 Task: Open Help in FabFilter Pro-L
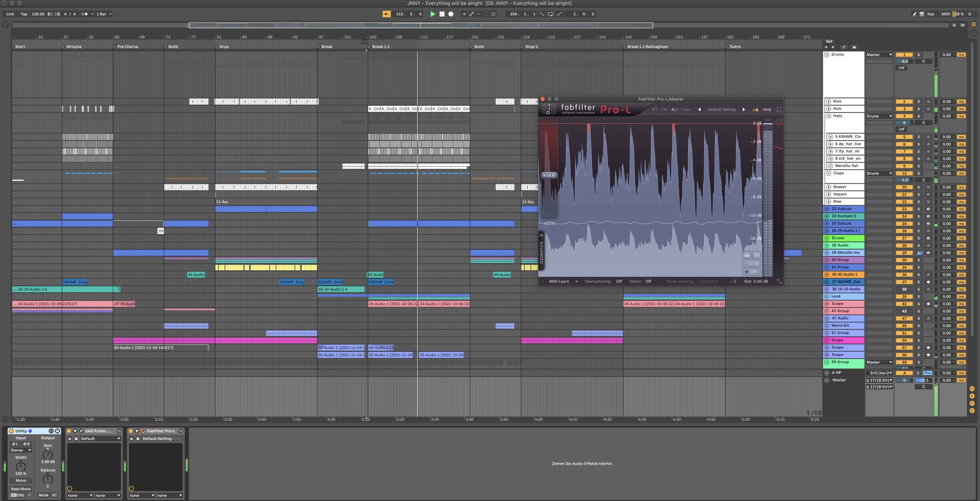[767, 109]
